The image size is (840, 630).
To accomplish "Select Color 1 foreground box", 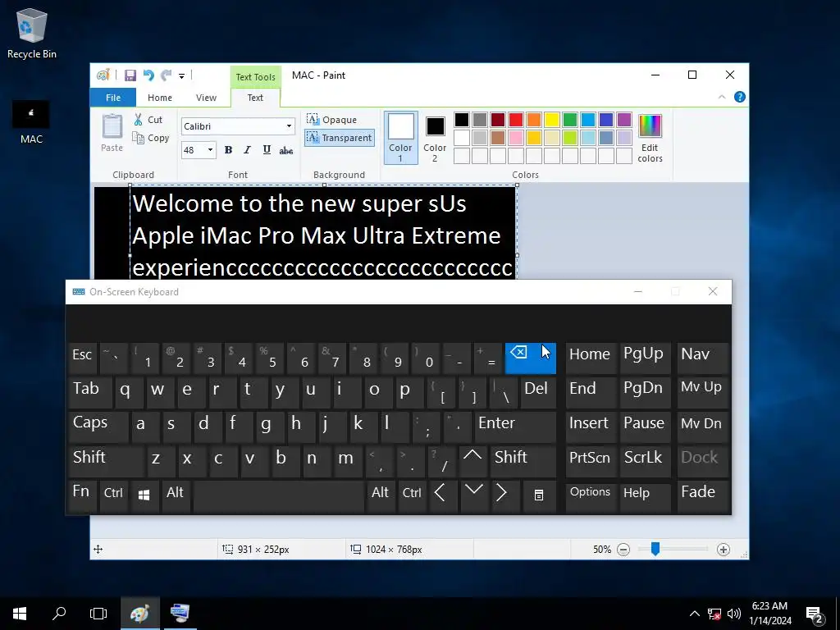I will [x=400, y=138].
